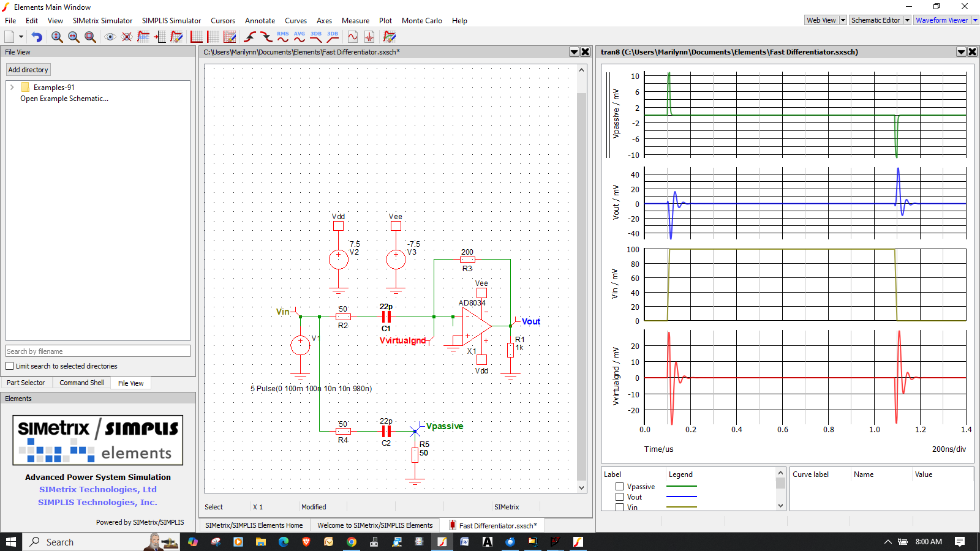980x551 pixels.
Task: Open Google Chrome from the taskbar
Action: pos(352,542)
